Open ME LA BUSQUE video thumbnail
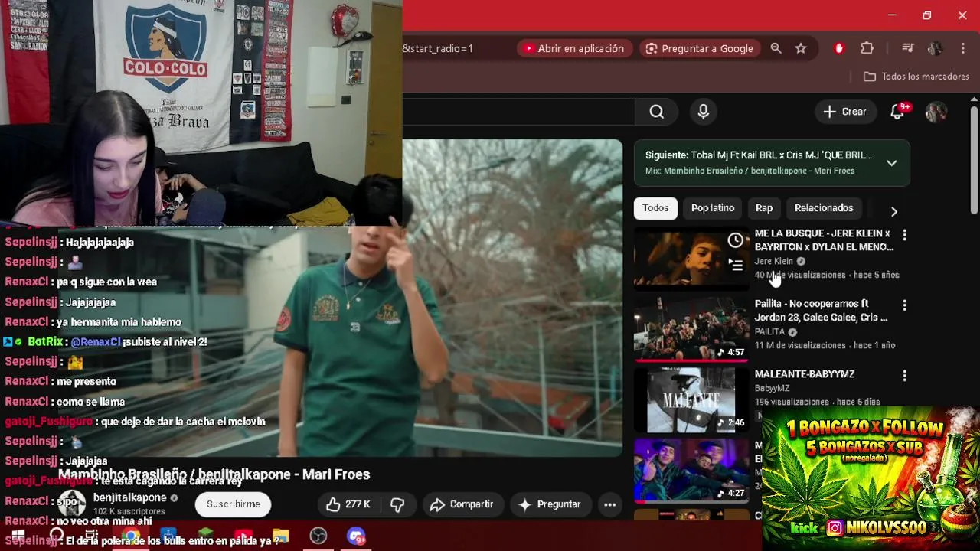The image size is (980, 551). (691, 259)
